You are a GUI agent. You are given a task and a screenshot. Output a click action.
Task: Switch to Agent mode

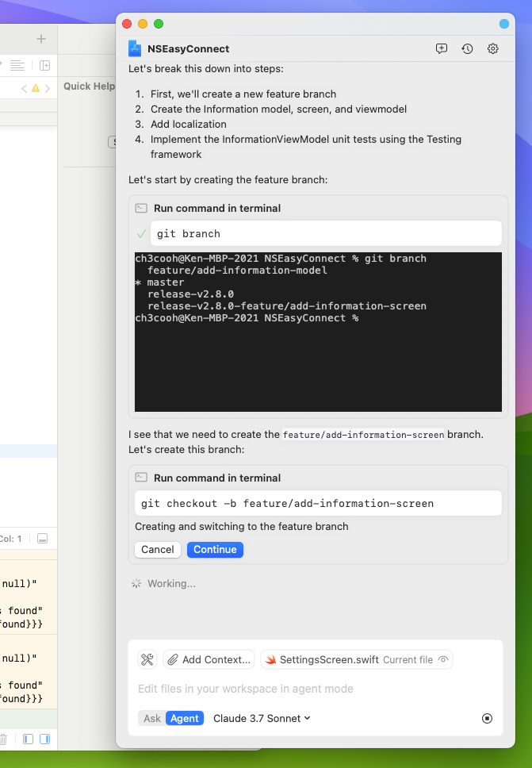pos(185,718)
